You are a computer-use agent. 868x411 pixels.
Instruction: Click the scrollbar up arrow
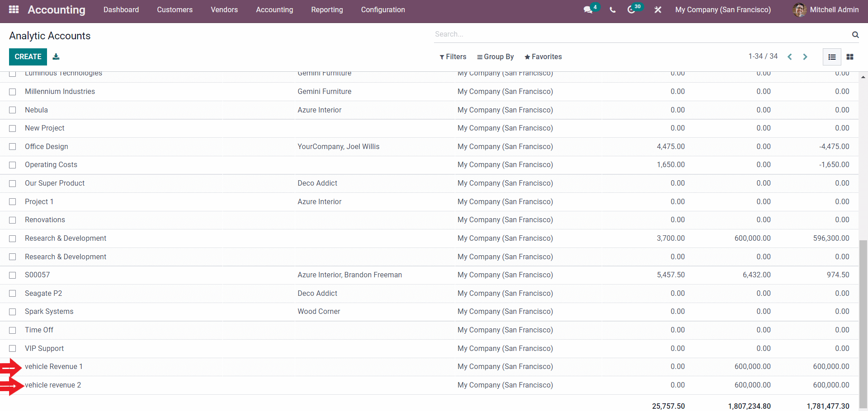pos(863,77)
